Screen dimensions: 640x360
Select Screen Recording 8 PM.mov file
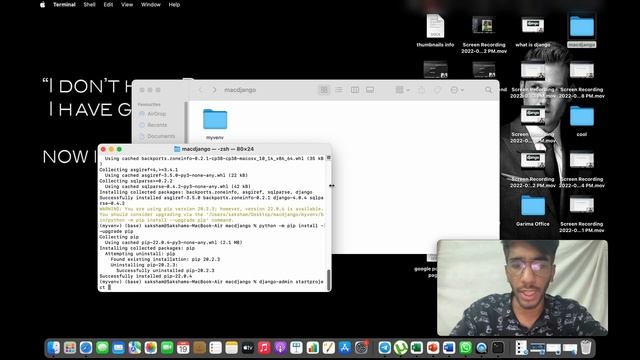(x=582, y=80)
